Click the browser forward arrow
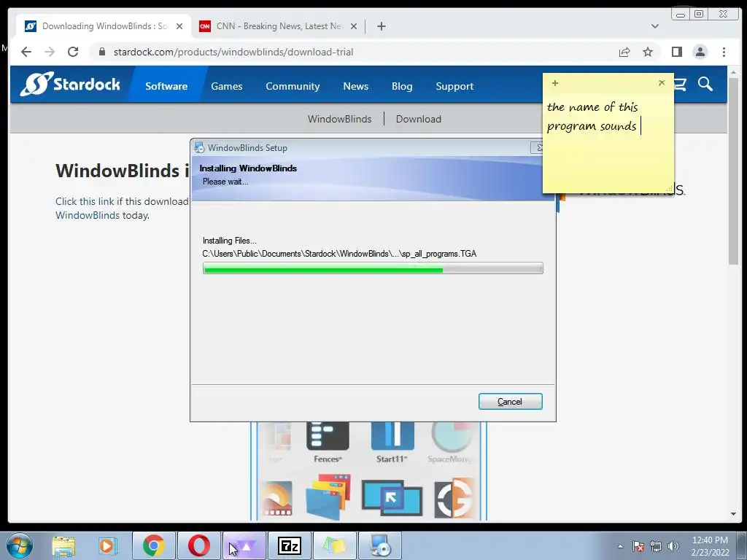The image size is (747, 560). point(50,52)
